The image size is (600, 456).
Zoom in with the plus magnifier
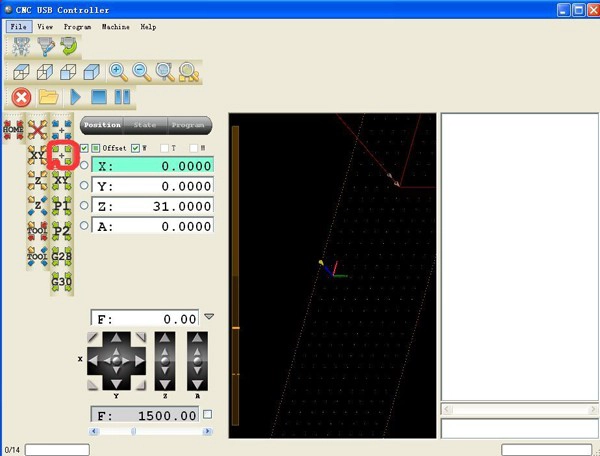[118, 72]
